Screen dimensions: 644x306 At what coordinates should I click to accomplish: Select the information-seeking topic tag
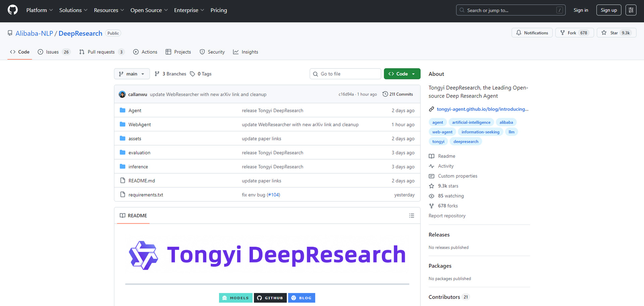480,132
